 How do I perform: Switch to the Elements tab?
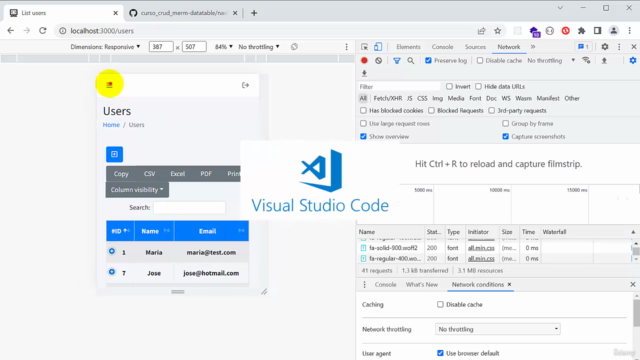[x=408, y=47]
